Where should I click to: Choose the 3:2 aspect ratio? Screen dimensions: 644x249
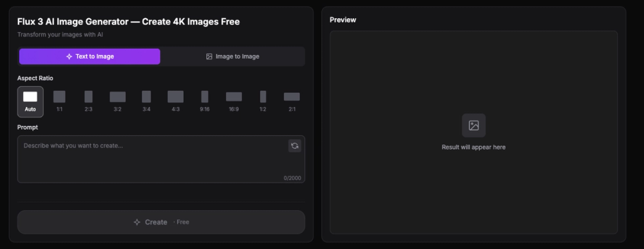coord(117,102)
